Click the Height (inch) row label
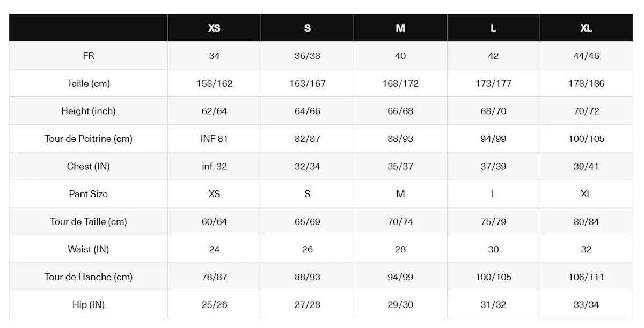This screenshot has height=328, width=644. coord(89,111)
